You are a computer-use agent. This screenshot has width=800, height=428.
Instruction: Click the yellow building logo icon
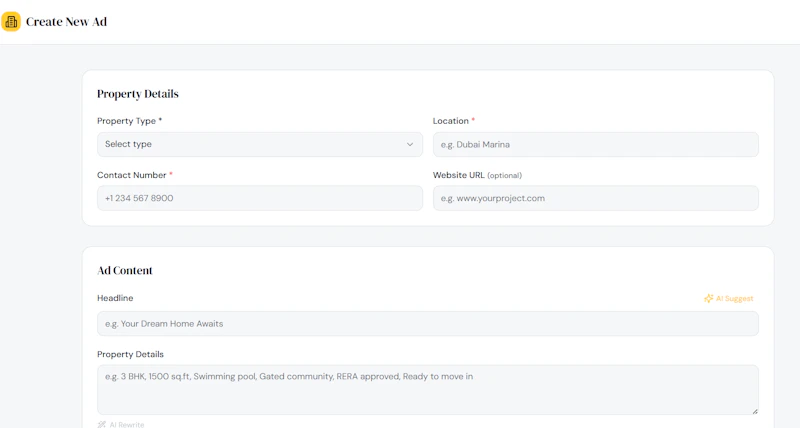click(11, 21)
